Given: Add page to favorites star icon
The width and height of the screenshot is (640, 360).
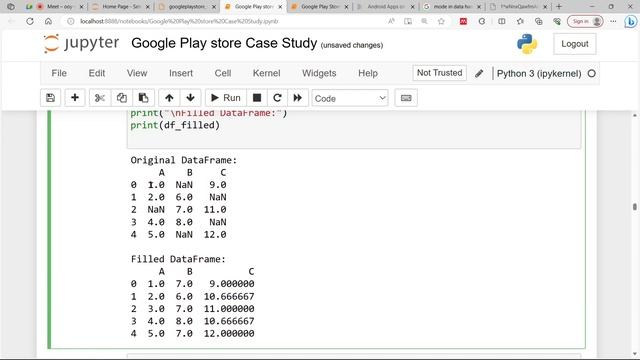Looking at the screenshot, I should pos(441,21).
